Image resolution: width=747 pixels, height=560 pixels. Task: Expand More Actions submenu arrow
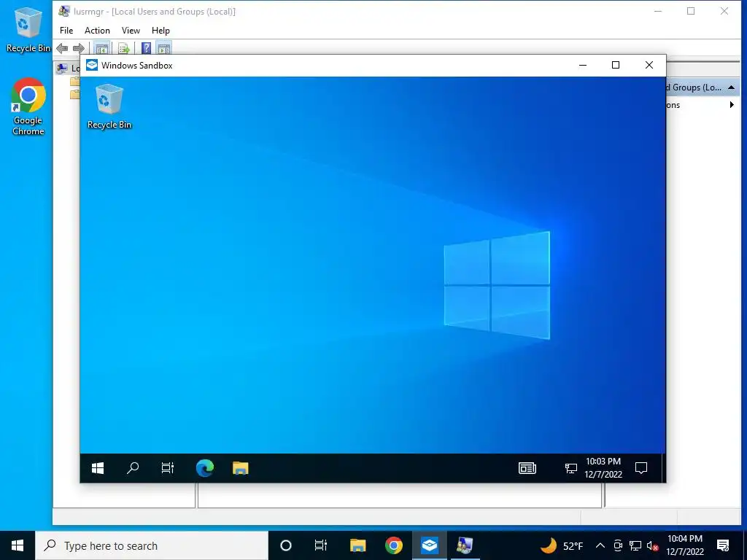(x=732, y=105)
